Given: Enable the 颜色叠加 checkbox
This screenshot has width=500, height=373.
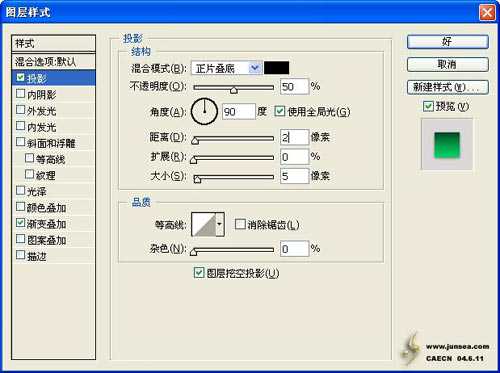Looking at the screenshot, I should [x=20, y=207].
